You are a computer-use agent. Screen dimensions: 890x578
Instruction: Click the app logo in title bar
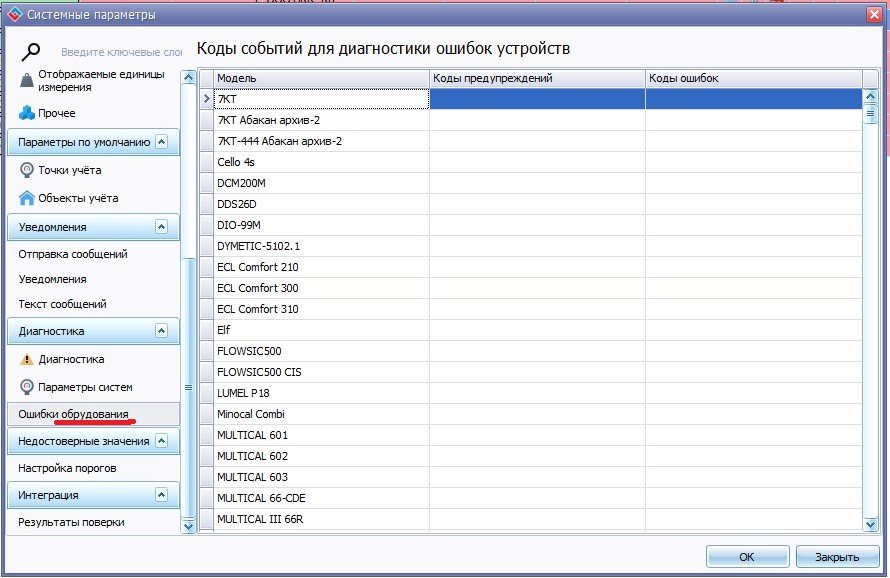point(14,14)
